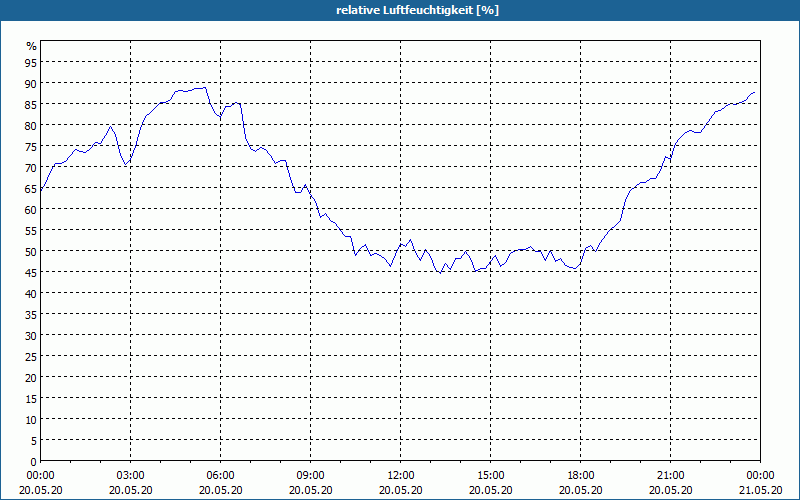
Task: Click the 20.05.20 date under 18:00
Action: 581,490
